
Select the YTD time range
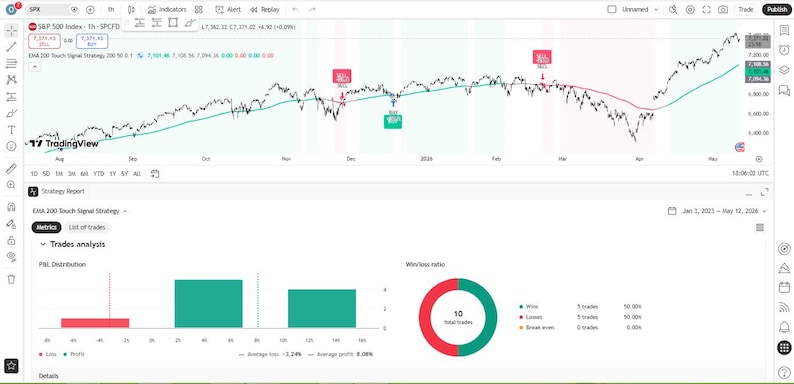point(98,174)
